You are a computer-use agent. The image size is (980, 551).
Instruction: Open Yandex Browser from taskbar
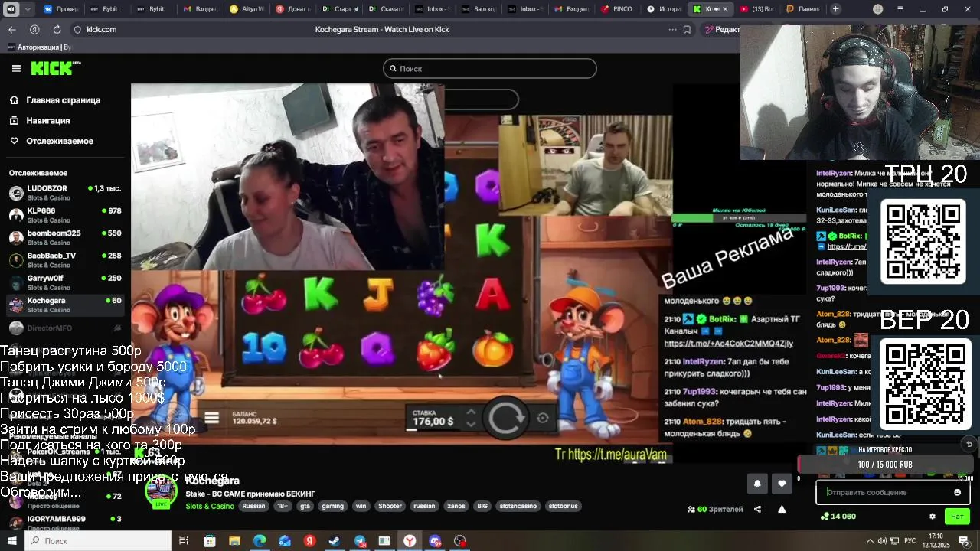410,541
